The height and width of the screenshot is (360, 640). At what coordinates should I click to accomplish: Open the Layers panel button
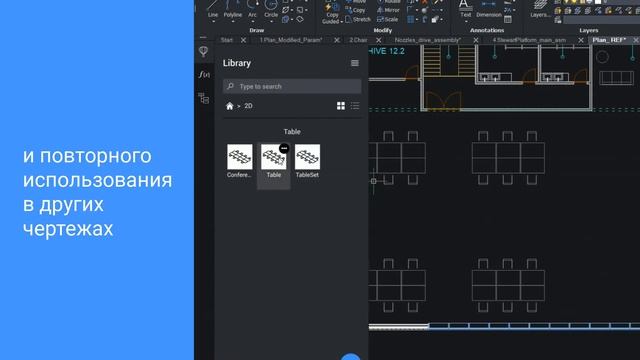coord(540,9)
